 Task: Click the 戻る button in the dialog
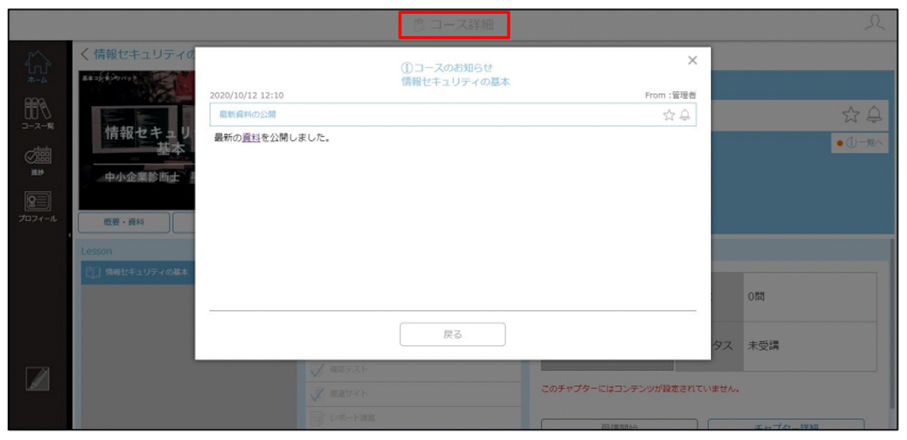[x=452, y=334]
